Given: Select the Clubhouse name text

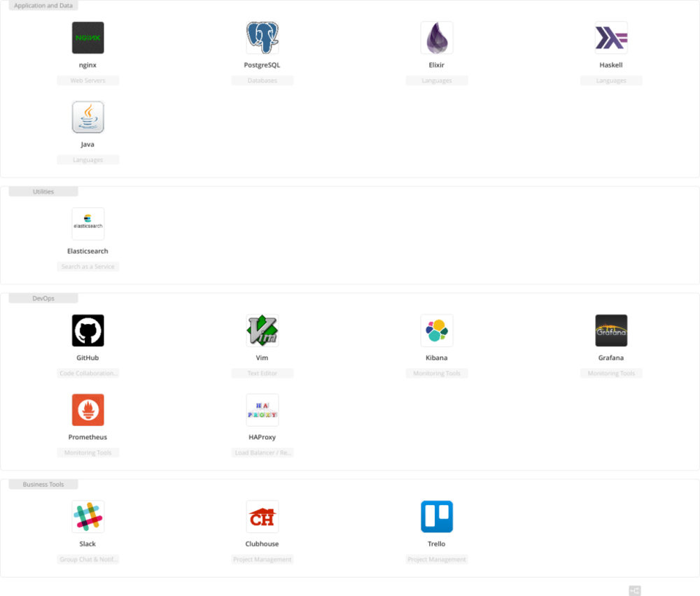Looking at the screenshot, I should click(262, 544).
